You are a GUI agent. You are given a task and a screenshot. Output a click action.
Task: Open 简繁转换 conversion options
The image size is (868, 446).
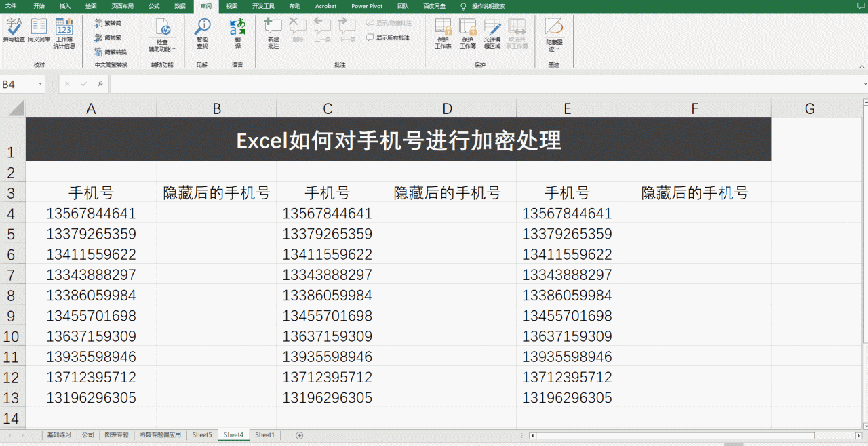click(111, 52)
